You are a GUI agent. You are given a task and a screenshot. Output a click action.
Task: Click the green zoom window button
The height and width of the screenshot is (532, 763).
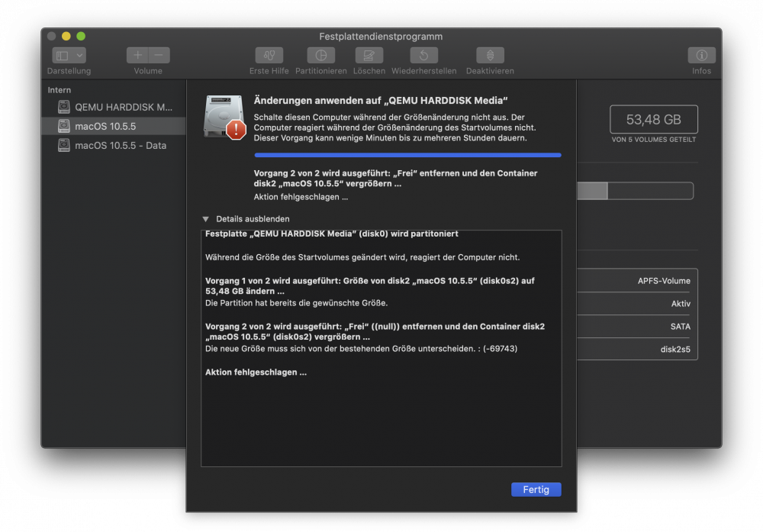[82, 36]
